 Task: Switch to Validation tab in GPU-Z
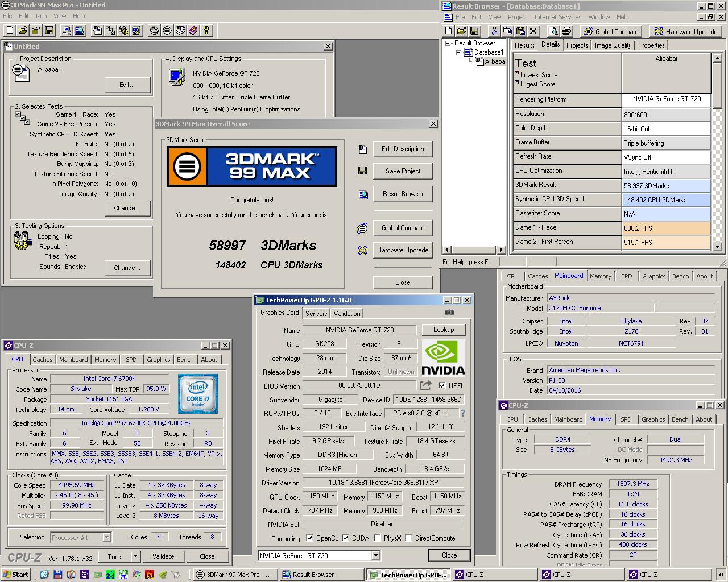coord(347,313)
